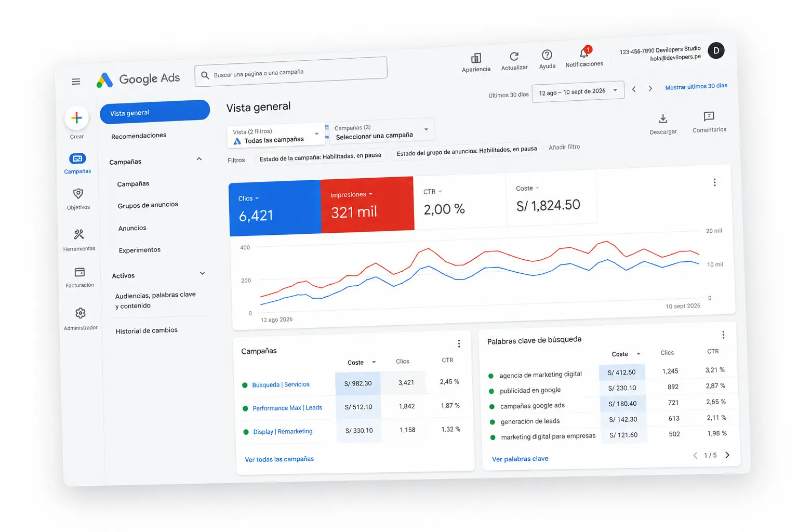
Task: Open the Campañas sidebar icon
Action: [77, 158]
